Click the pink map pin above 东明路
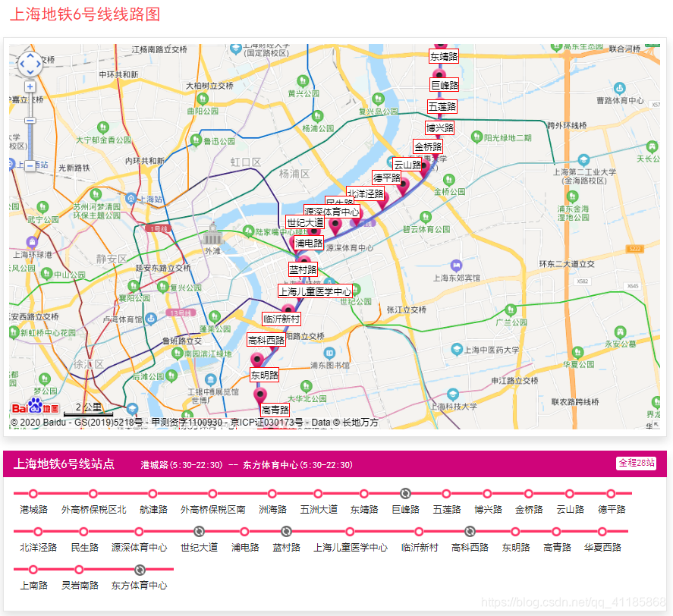Viewport: 673px width, 616px height. coord(257,359)
